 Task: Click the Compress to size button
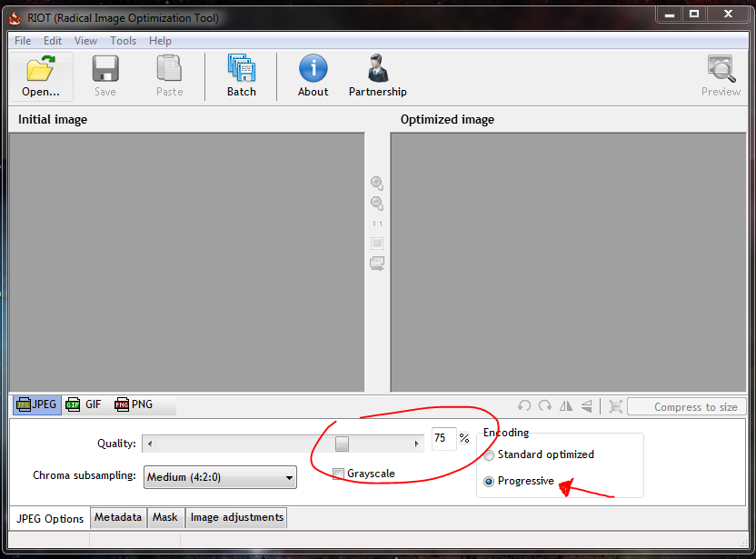click(x=687, y=407)
